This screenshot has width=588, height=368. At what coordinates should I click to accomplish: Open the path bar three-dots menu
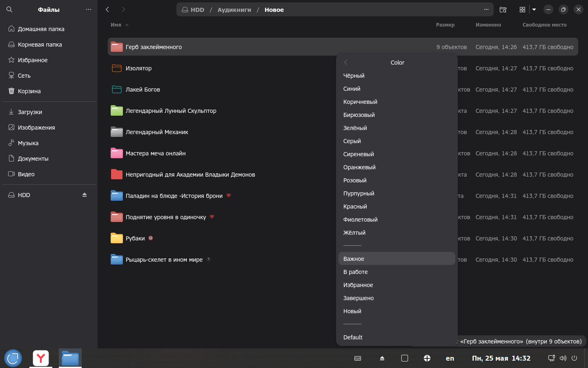click(x=486, y=9)
